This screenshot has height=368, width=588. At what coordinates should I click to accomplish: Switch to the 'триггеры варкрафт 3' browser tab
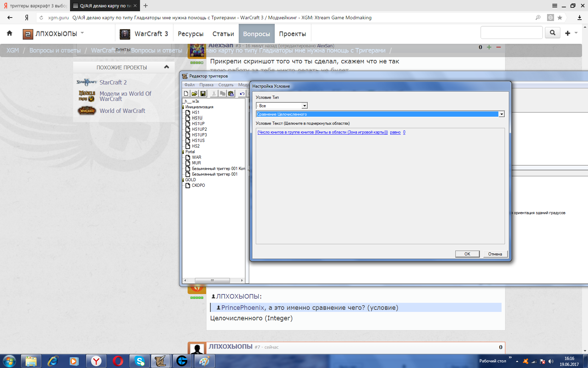(x=35, y=6)
